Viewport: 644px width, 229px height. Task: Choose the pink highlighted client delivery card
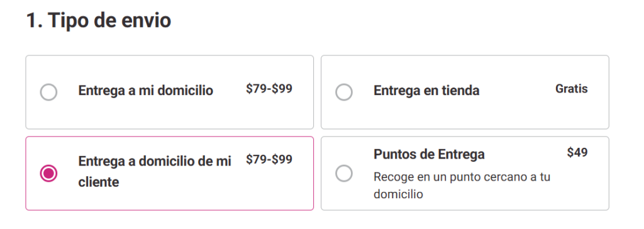click(170, 173)
